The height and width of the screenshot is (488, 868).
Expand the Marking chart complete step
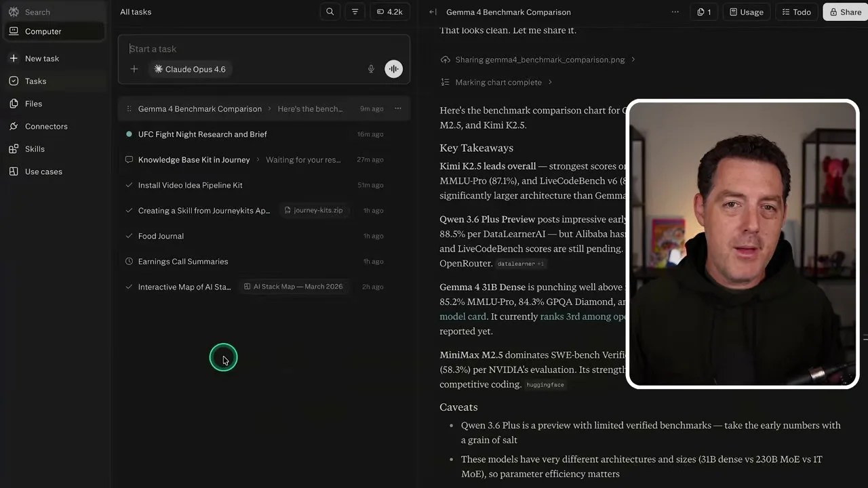[x=497, y=82]
